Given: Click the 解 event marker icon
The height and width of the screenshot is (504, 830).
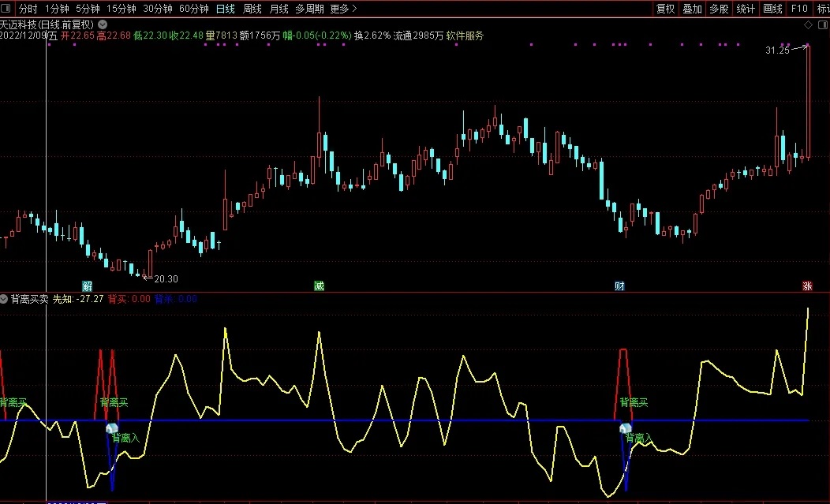Looking at the screenshot, I should pyautogui.click(x=88, y=286).
